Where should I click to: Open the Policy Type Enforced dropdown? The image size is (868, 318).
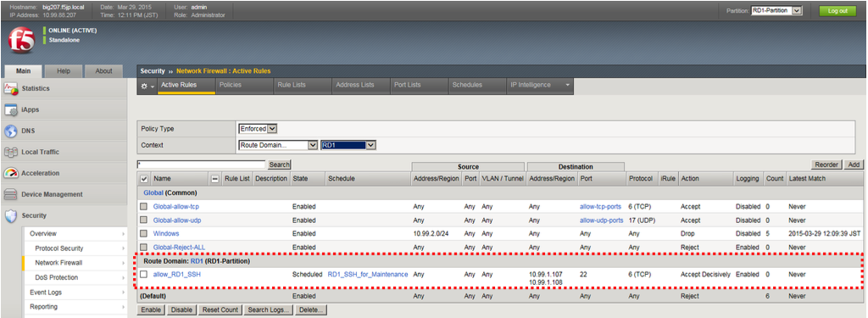click(258, 129)
